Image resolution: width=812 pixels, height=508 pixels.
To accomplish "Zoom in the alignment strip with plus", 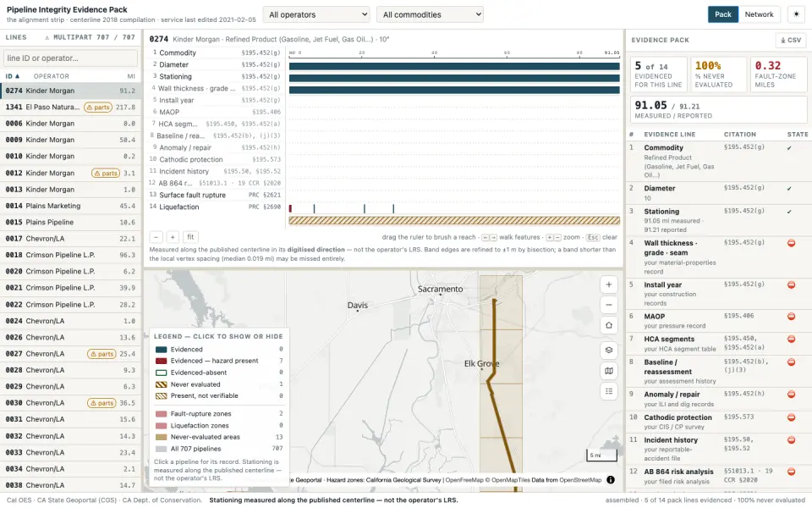I will [x=173, y=237].
